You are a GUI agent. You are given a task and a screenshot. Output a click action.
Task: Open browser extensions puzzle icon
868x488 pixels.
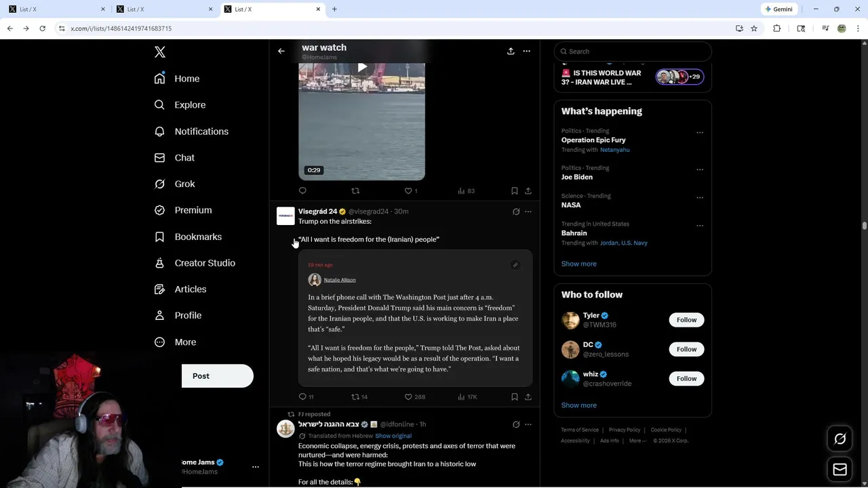tap(777, 28)
